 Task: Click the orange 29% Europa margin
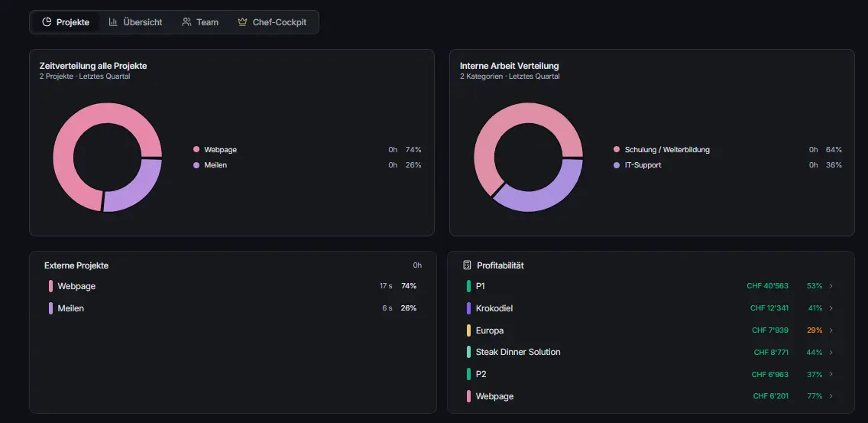[815, 330]
